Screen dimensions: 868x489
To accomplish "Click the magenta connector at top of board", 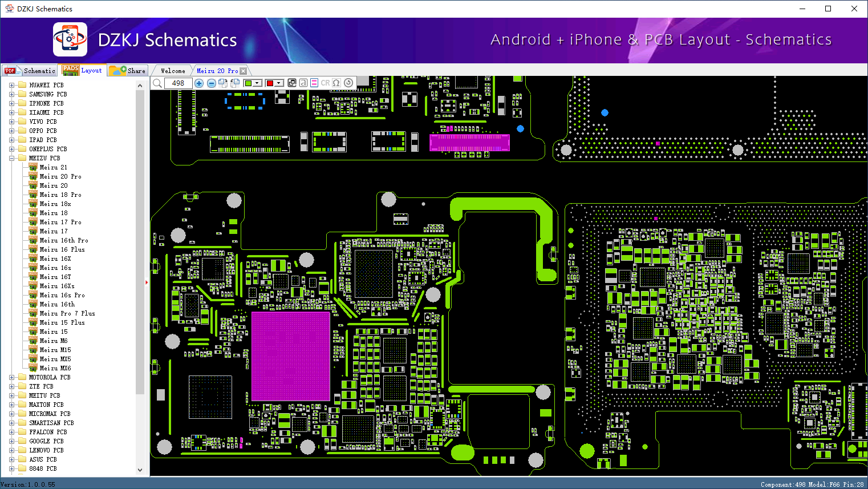I will click(469, 143).
